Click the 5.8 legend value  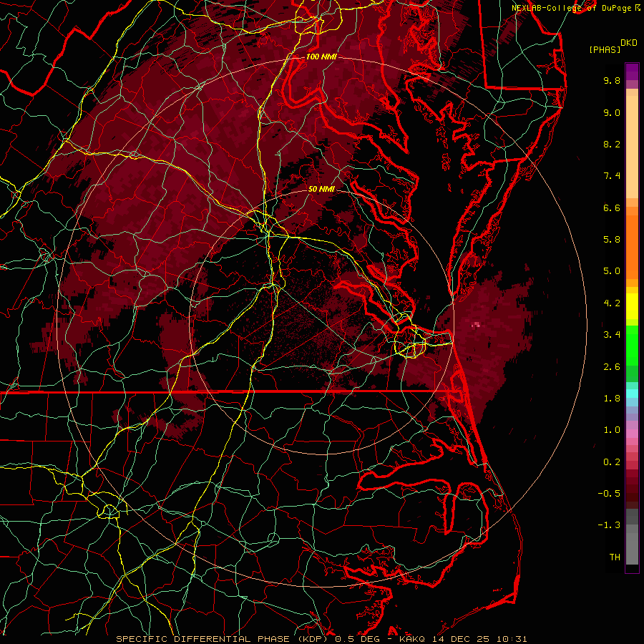612,240
